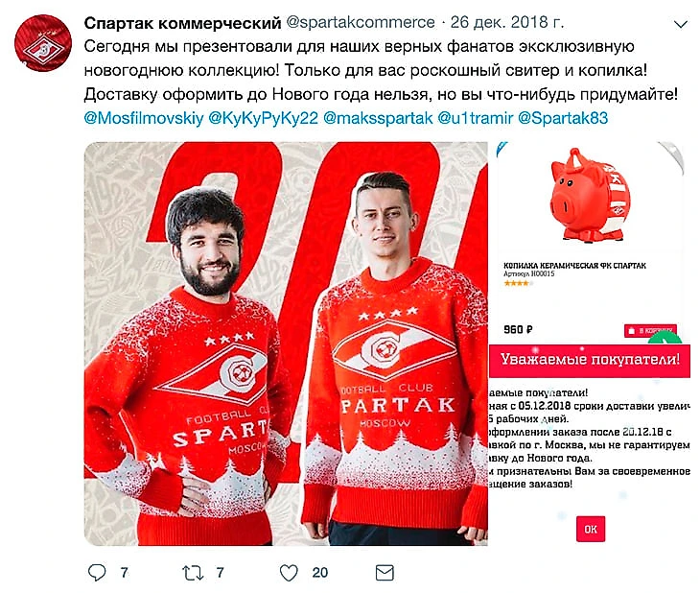Viewport: 700px width, 593px height.
Task: Open the @spartakcommerce handle
Action: 361,23
